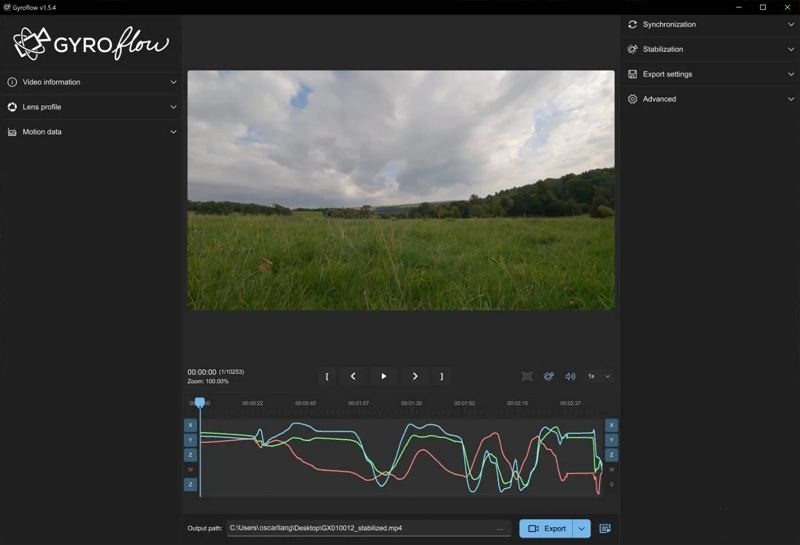This screenshot has width=800, height=545.
Task: Toggle left-side W axis graph
Action: (190, 470)
